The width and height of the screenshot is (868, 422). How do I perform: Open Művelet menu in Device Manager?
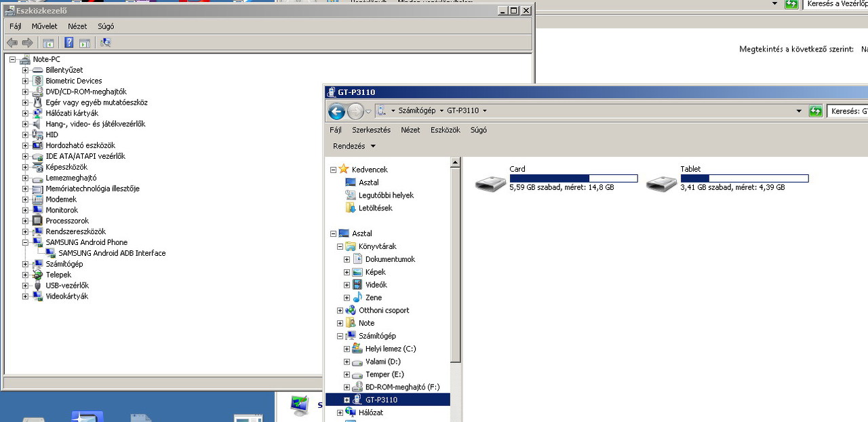pyautogui.click(x=45, y=26)
